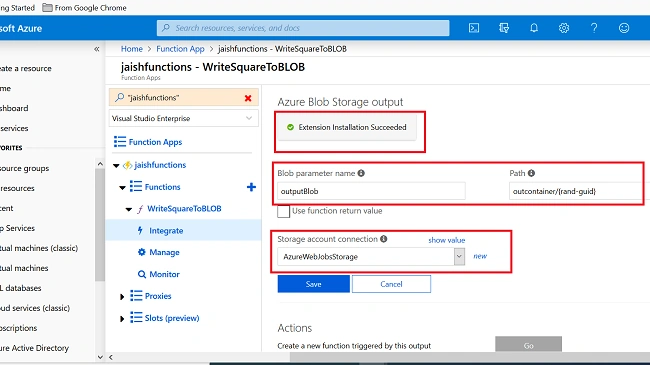The image size is (650, 365).
Task: Open Azure Active Directory menu item
Action: pyautogui.click(x=34, y=348)
